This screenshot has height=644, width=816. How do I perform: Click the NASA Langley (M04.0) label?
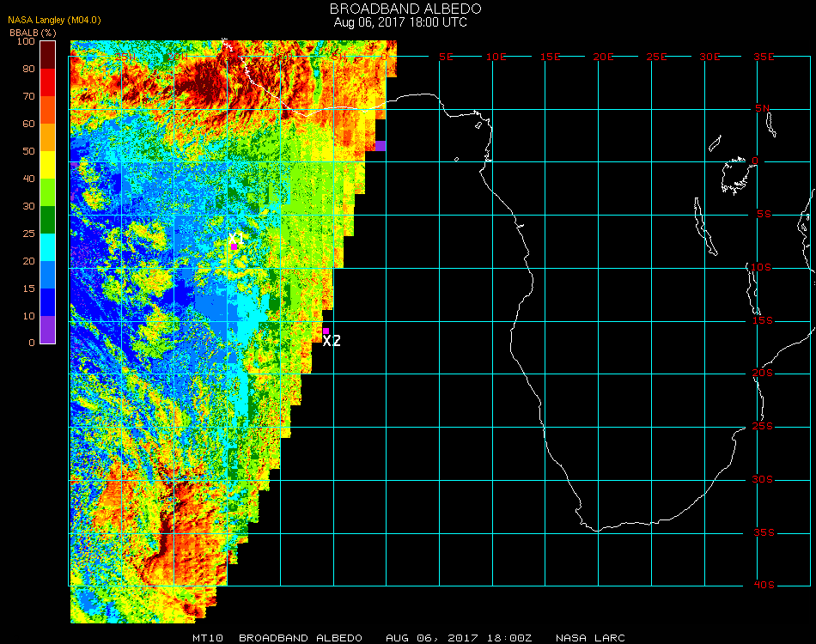pyautogui.click(x=54, y=19)
